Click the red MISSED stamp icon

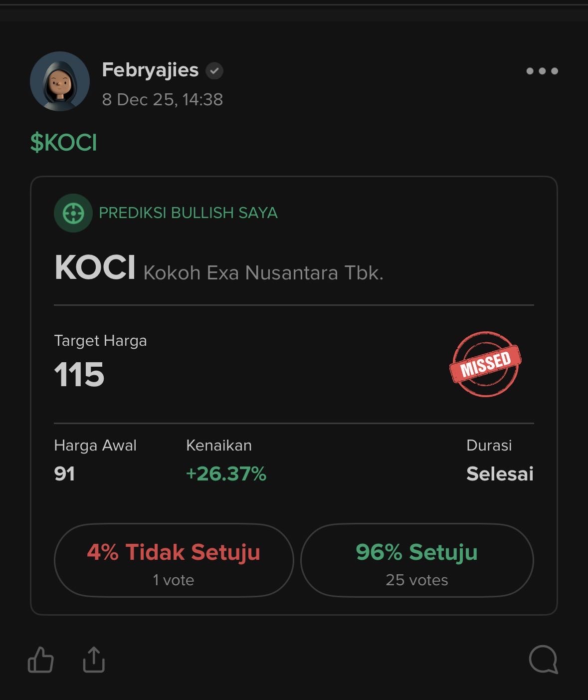click(x=485, y=364)
